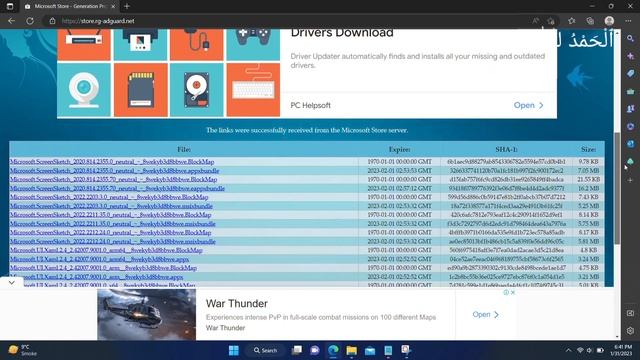640x360 pixels.
Task: Close the War Thunder ad
Action: pyautogui.click(x=513, y=292)
